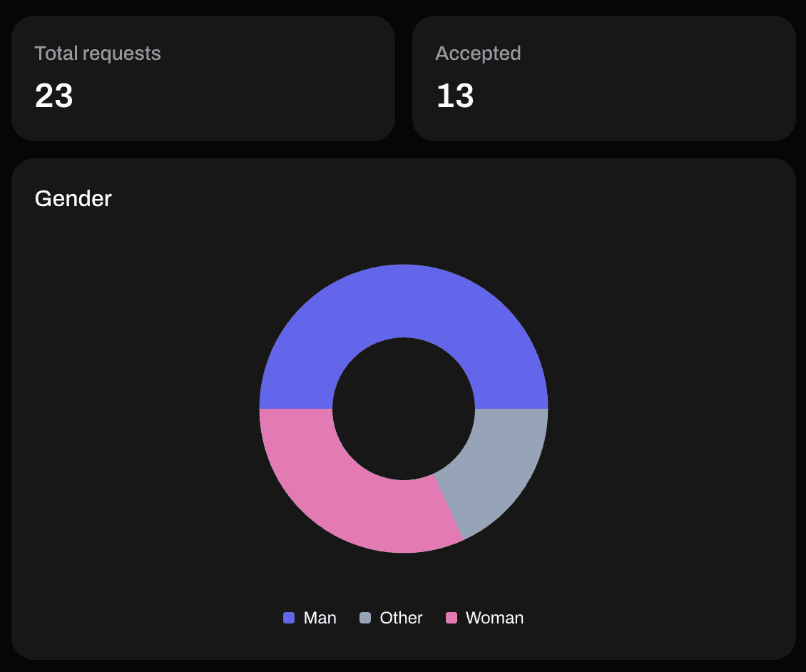This screenshot has height=672, width=806.
Task: Select the blue Man donut segment
Action: pyautogui.click(x=404, y=301)
